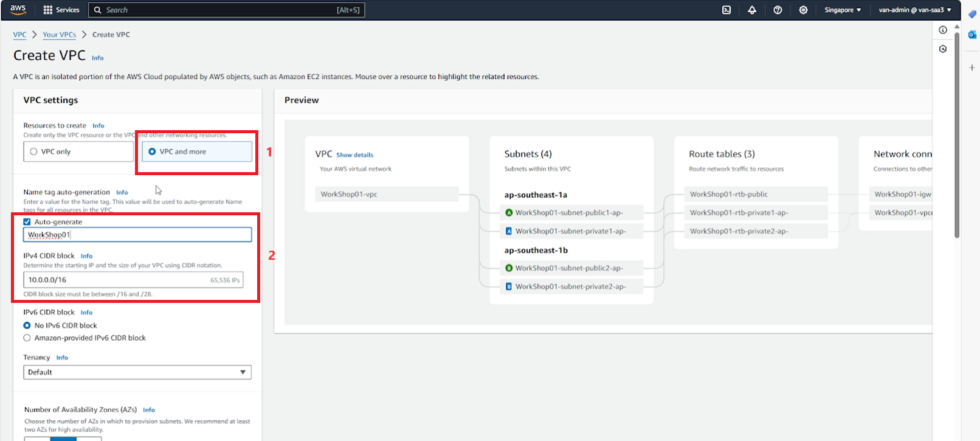This screenshot has height=441, width=980.
Task: Open the van-admin account menu
Action: point(915,10)
